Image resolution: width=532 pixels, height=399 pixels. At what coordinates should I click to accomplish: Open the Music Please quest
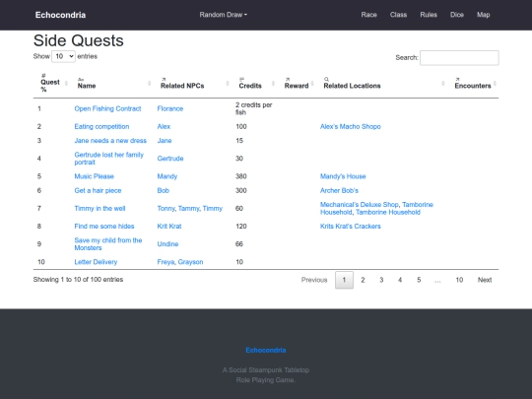click(94, 176)
